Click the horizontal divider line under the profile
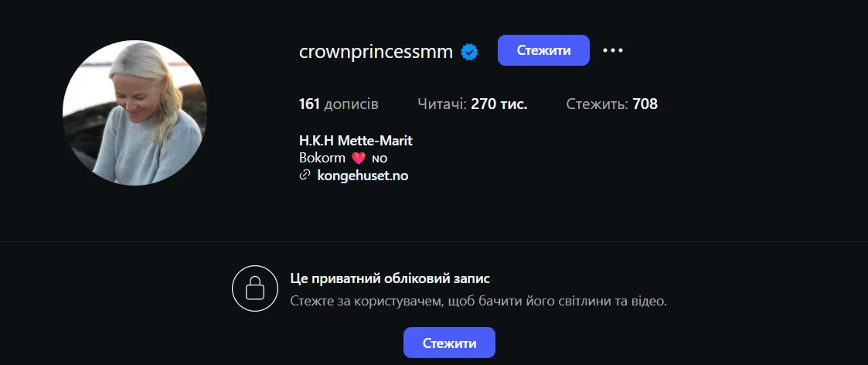The height and width of the screenshot is (365, 868). click(434, 241)
